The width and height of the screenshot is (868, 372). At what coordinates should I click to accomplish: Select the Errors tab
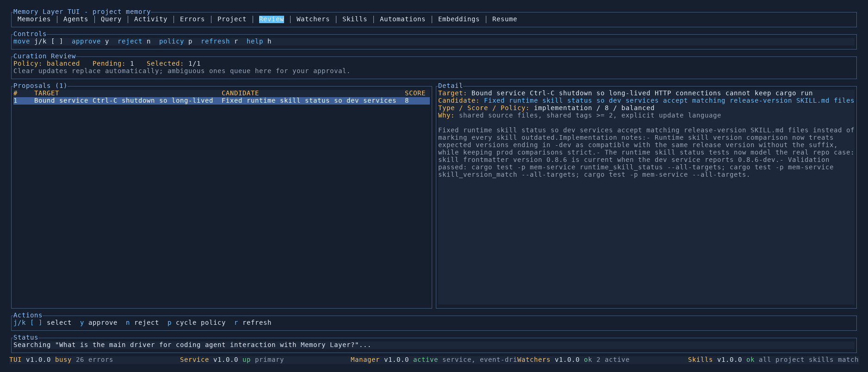(x=192, y=19)
